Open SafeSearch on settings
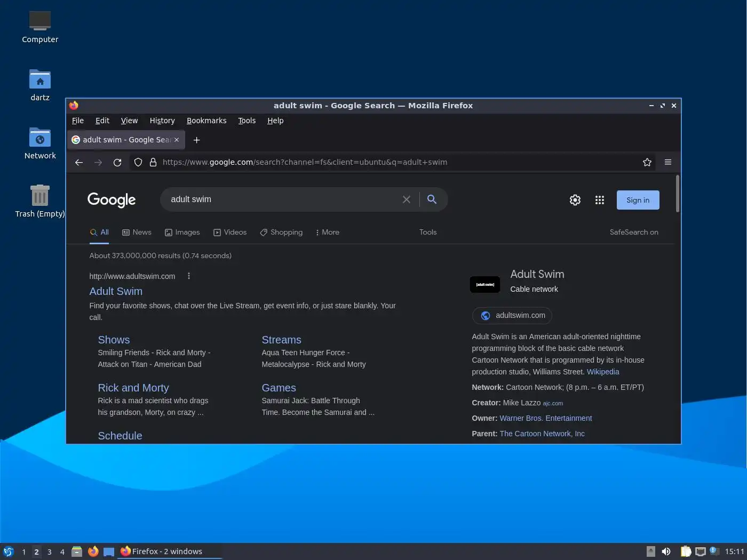Image resolution: width=747 pixels, height=560 pixels. pyautogui.click(x=634, y=233)
